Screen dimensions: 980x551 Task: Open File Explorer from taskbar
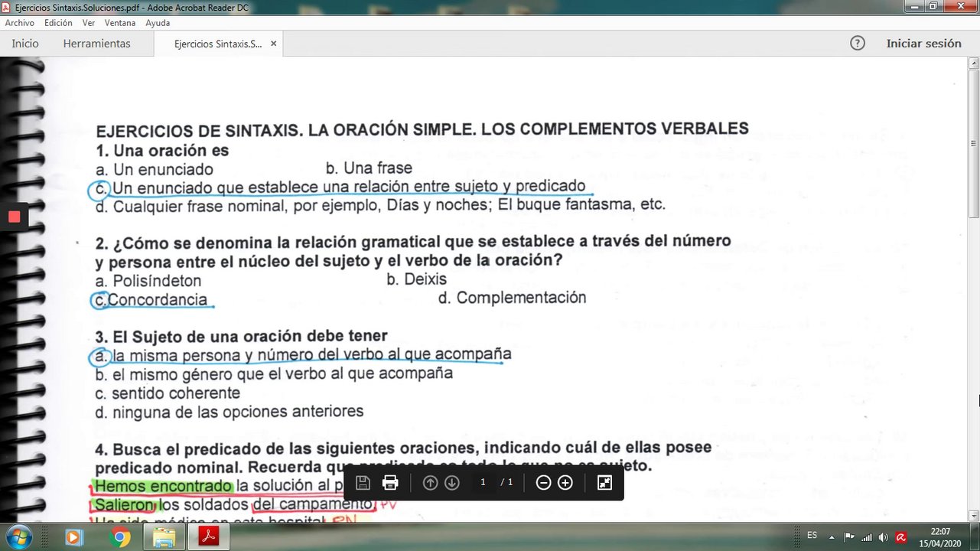164,537
